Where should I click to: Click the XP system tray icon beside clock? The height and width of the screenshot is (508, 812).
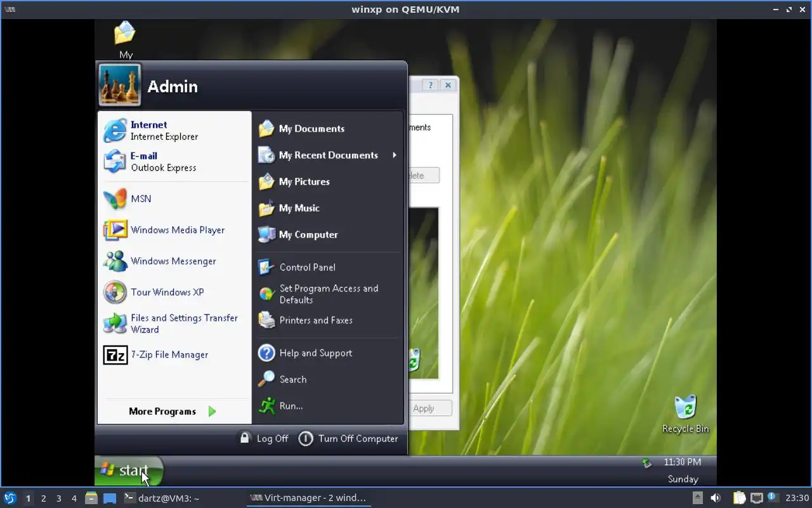click(x=646, y=463)
